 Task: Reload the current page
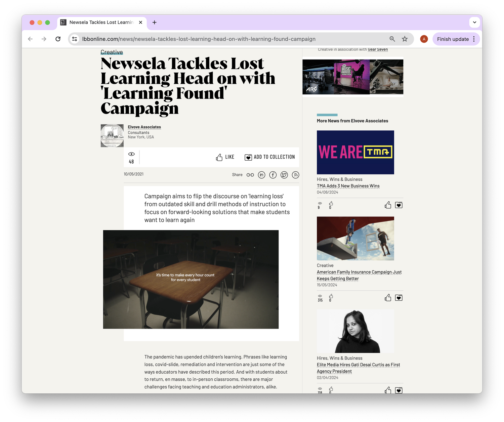(x=58, y=39)
